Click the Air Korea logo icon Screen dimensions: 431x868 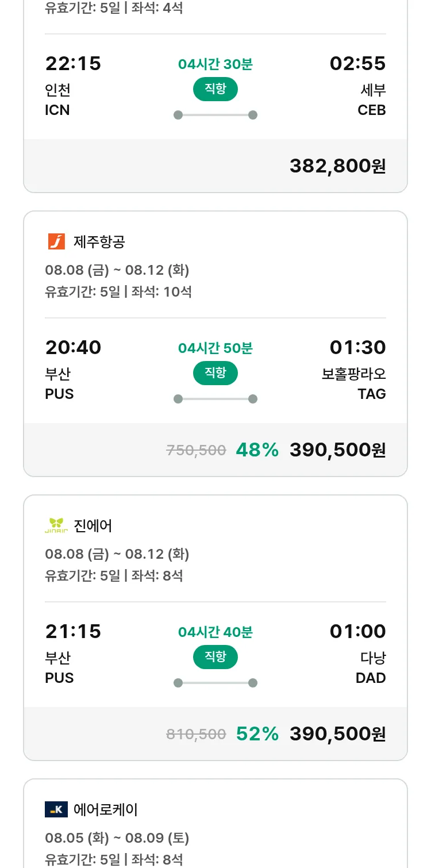coord(56,809)
